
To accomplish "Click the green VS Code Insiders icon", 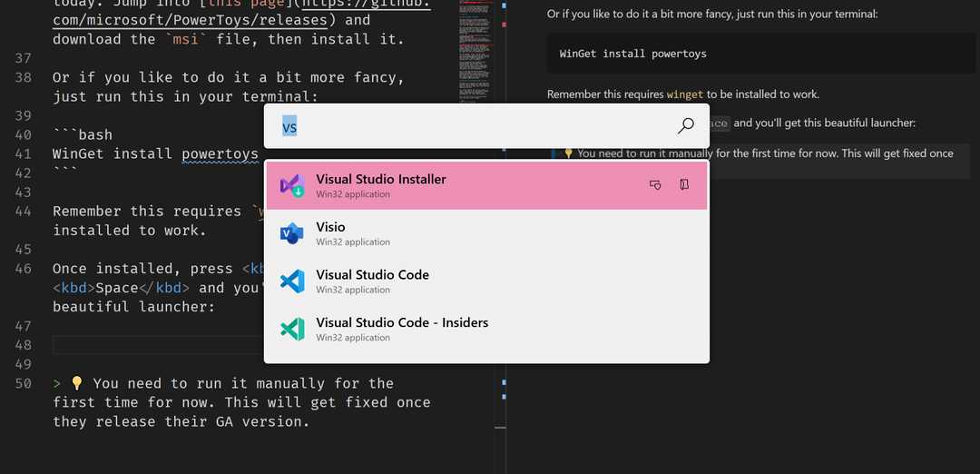I will pyautogui.click(x=292, y=329).
